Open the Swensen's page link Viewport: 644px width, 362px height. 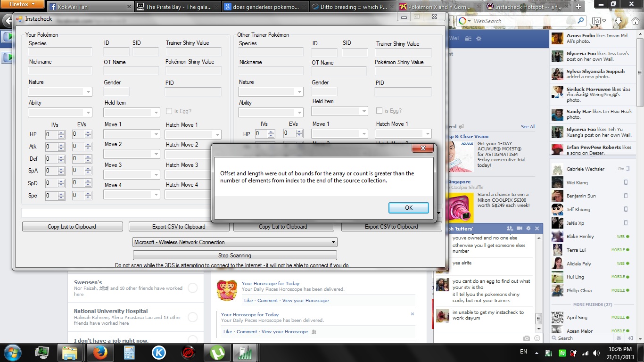88,282
